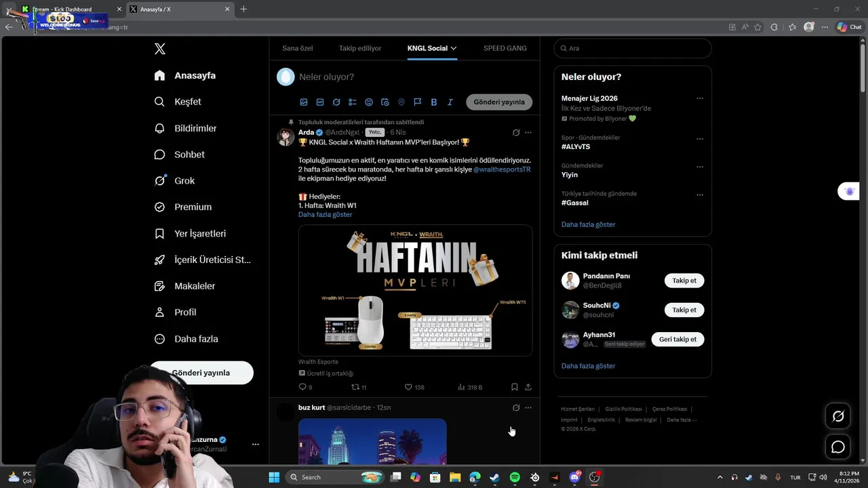This screenshot has width=868, height=488.
Task: Open the Haftanın MVP'leri post image
Action: (x=415, y=290)
